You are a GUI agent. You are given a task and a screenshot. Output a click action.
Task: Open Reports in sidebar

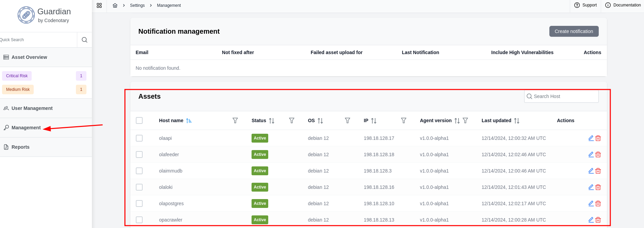coord(46,147)
